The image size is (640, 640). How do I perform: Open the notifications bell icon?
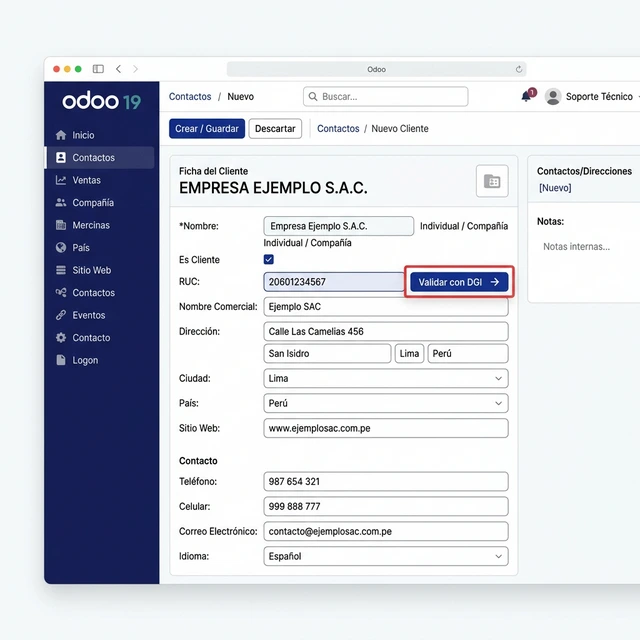click(x=526, y=97)
